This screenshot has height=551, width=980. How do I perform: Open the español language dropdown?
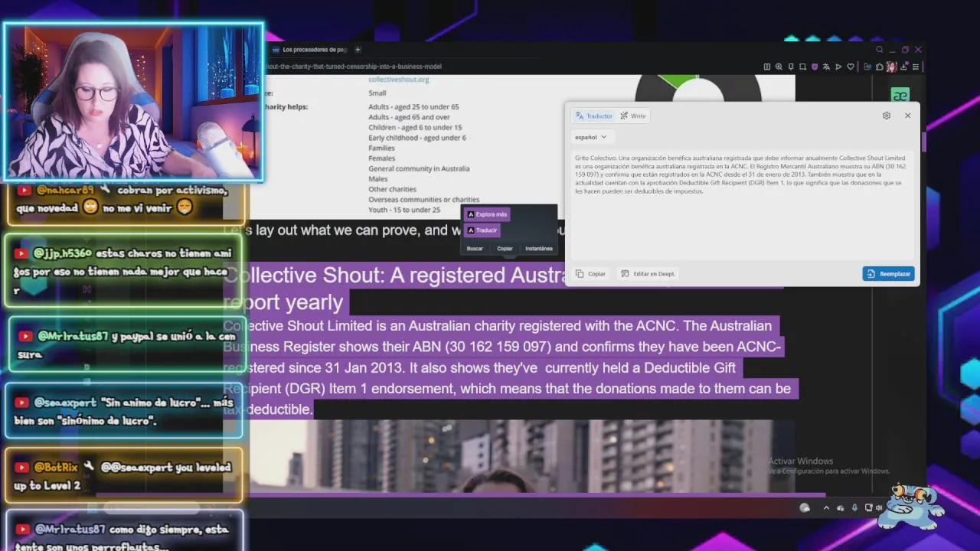(590, 137)
